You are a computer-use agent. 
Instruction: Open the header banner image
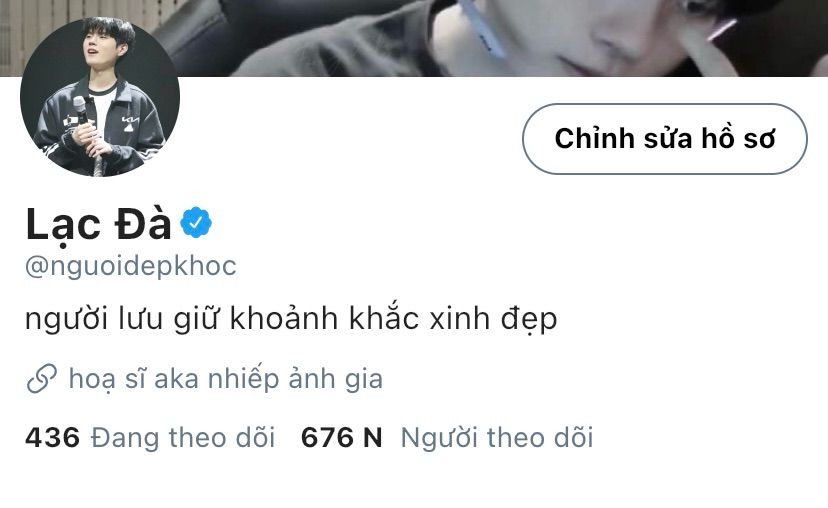point(414,38)
